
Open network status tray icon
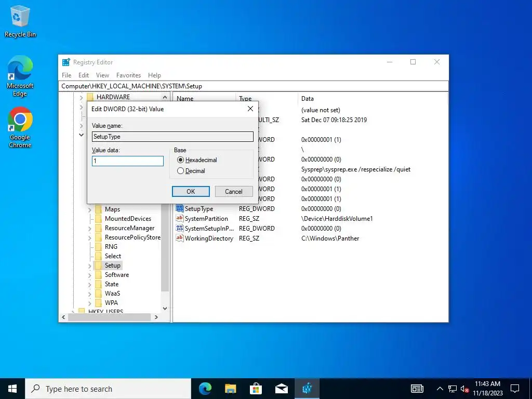point(453,389)
